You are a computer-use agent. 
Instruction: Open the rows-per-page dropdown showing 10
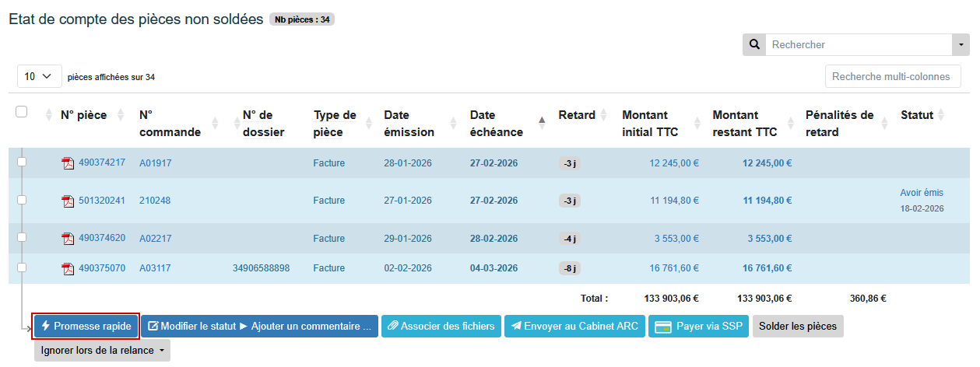coord(39,76)
